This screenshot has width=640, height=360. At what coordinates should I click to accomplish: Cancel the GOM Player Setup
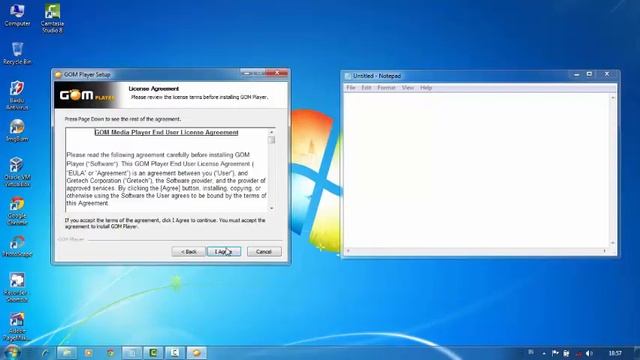pyautogui.click(x=264, y=251)
